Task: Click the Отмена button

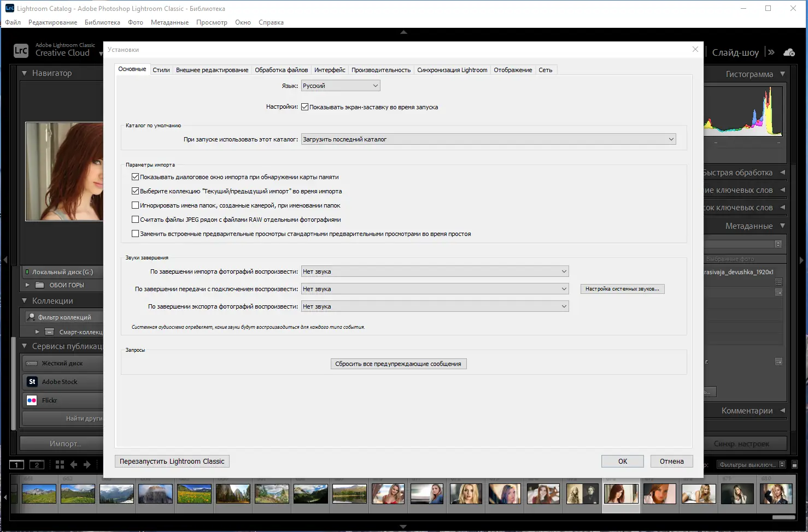Action: tap(672, 462)
